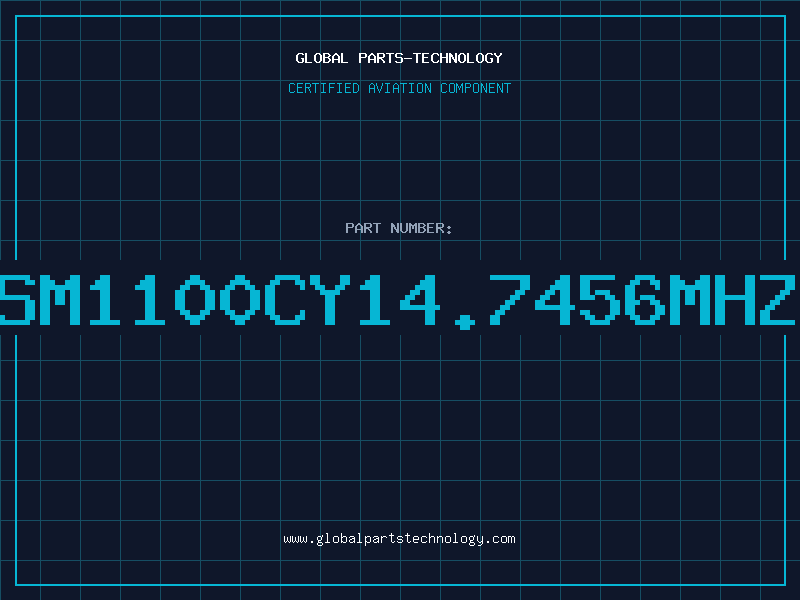Screen dimensions: 800x600
Task: Open www.globalpartstechnology.com link
Action: tap(399, 539)
